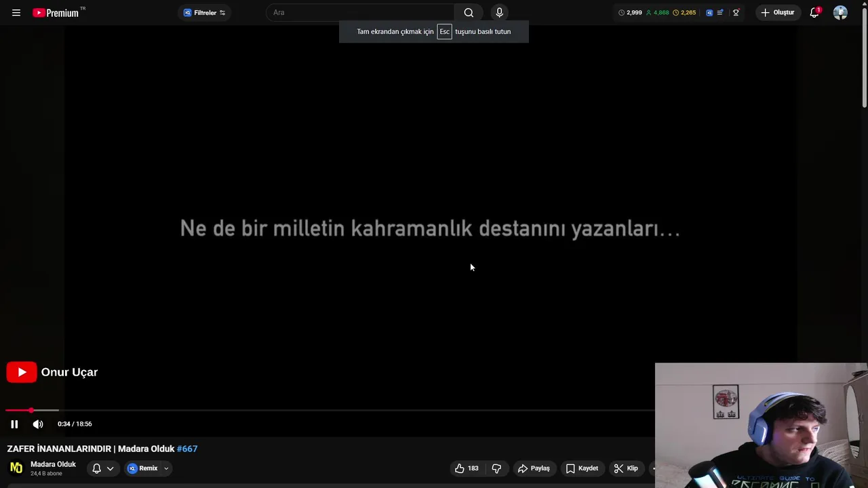Open the hamburger guide menu
The height and width of the screenshot is (488, 868).
pos(16,12)
